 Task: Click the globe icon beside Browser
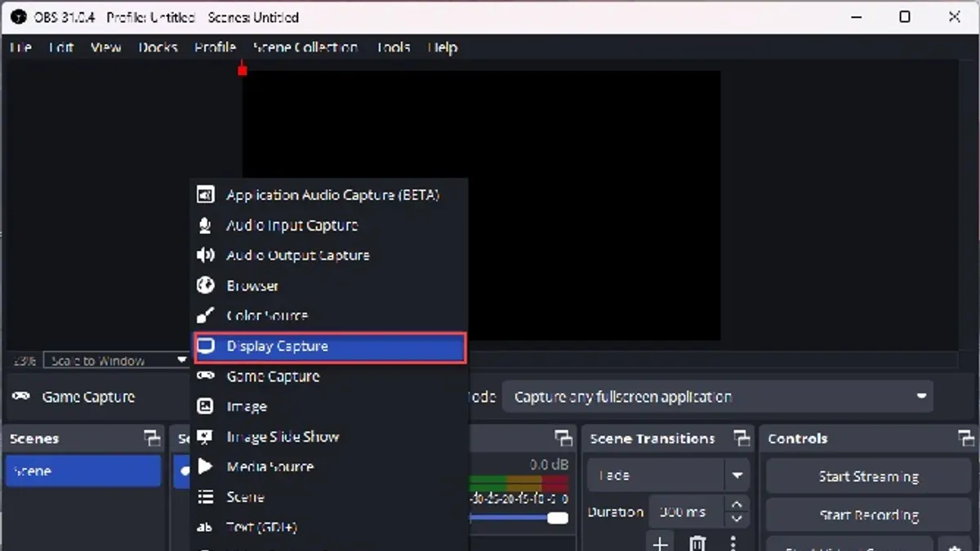point(206,286)
